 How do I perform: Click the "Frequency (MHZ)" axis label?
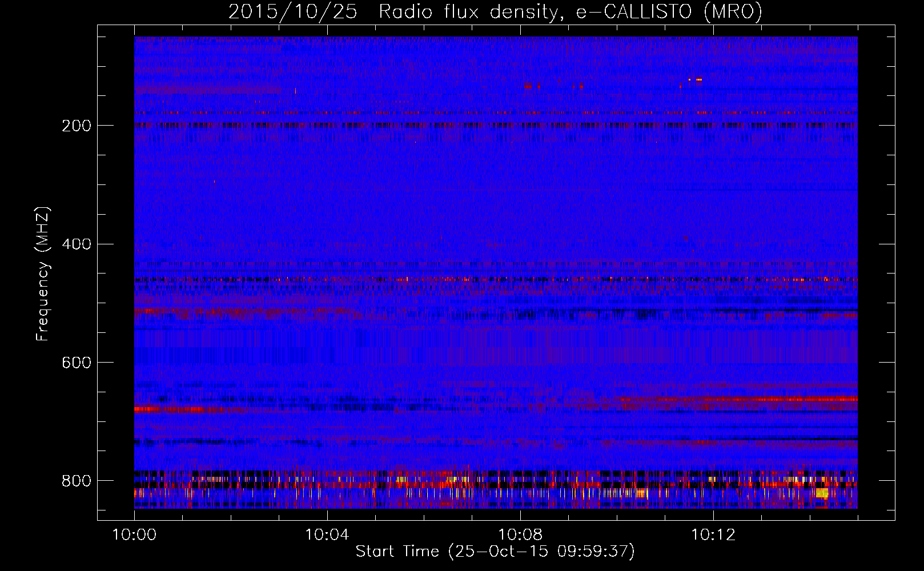pyautogui.click(x=43, y=274)
